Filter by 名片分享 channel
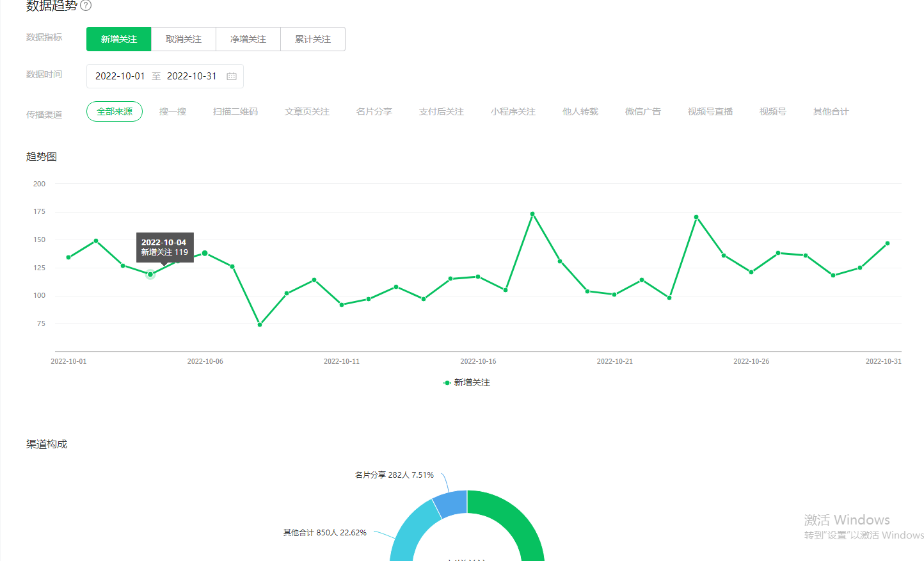The width and height of the screenshot is (924, 561). 374,111
